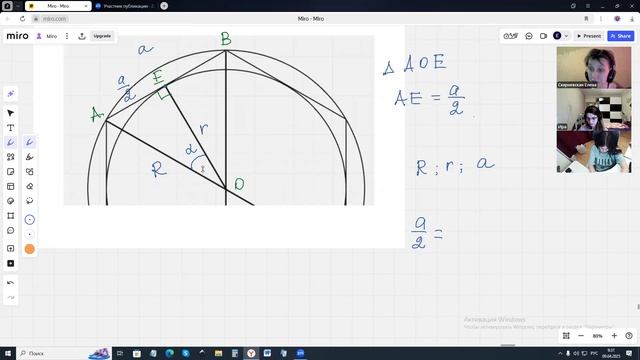Open more apps in toolbar
Image resolution: width=640 pixels, height=360 pixels.
(11, 263)
